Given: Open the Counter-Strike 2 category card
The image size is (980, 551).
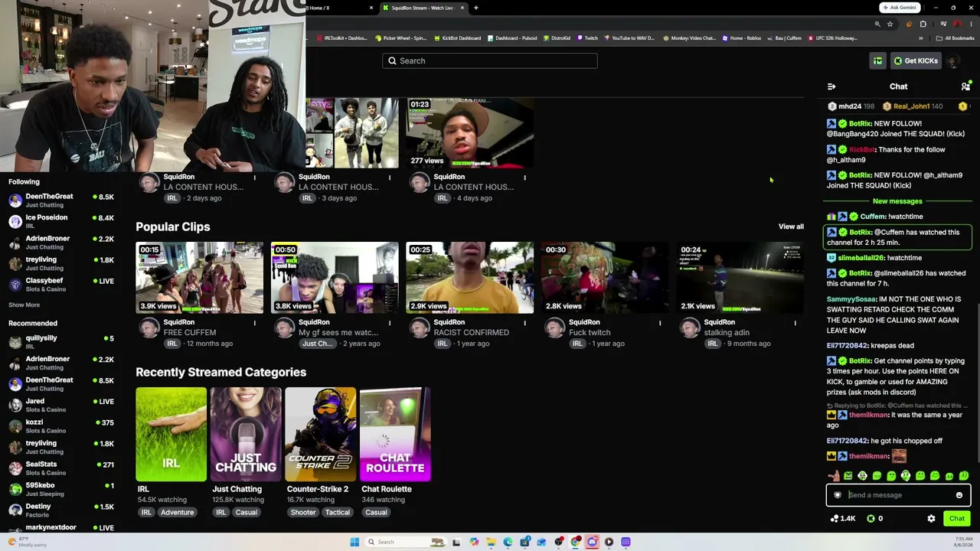Looking at the screenshot, I should 321,435.
